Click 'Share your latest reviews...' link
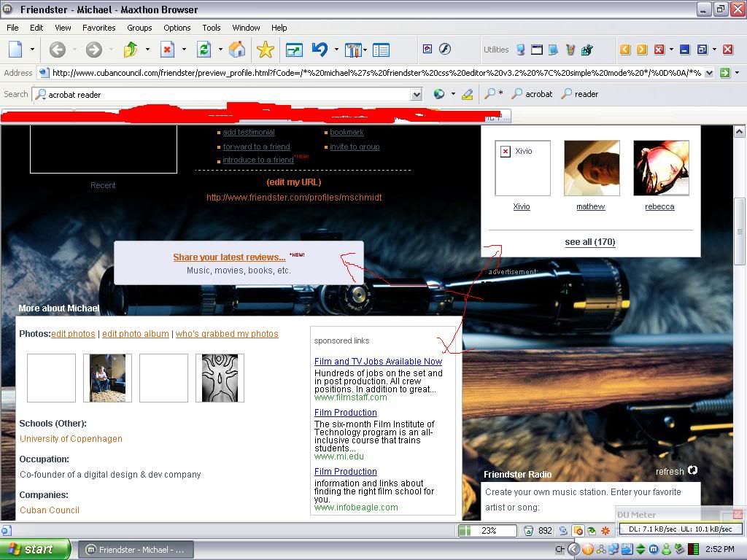This screenshot has width=747, height=560. [229, 257]
